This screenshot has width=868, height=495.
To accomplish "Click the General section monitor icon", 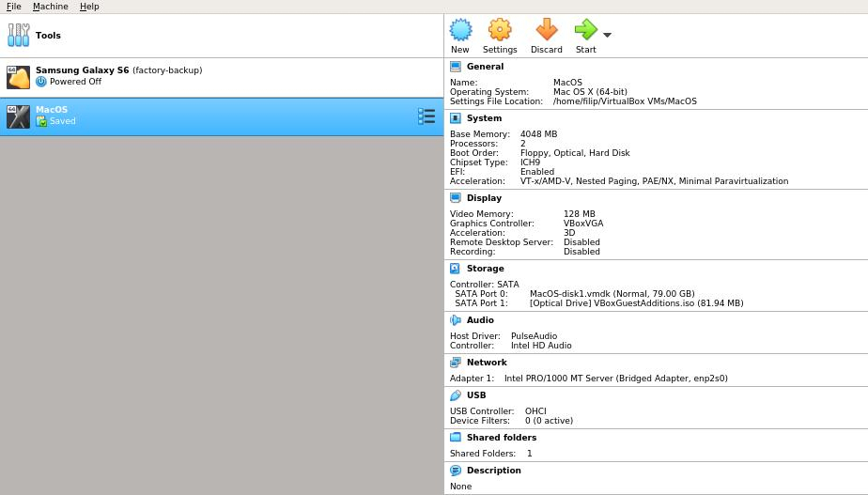I will (x=456, y=67).
